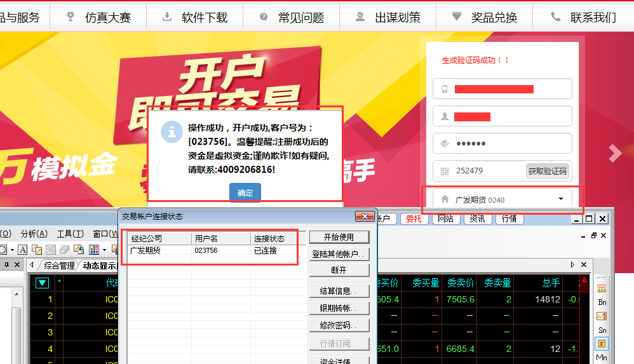Select the 广发期货 account row
Image resolution: width=634 pixels, height=364 pixels.
(208, 251)
